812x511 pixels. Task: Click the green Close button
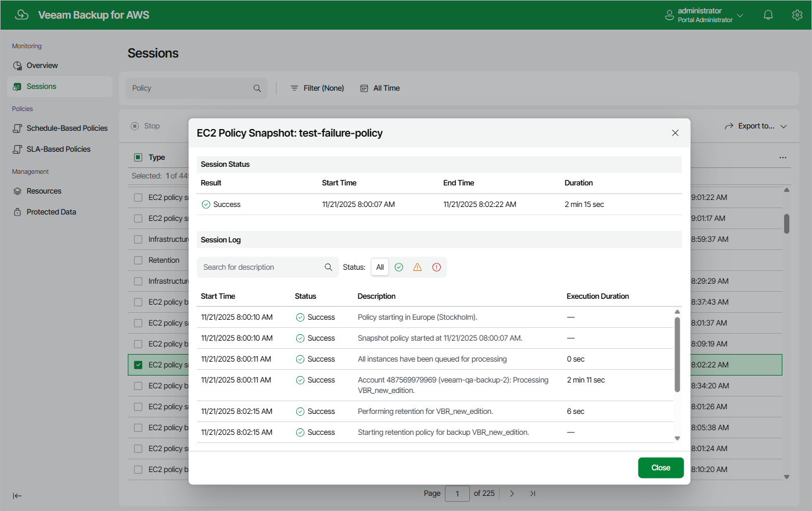pyautogui.click(x=661, y=468)
